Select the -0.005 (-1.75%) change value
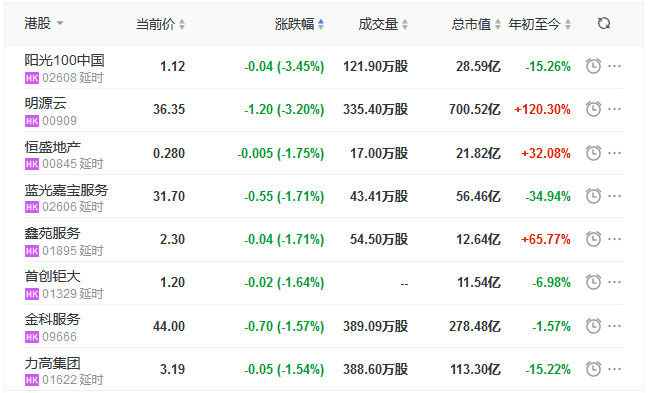Image resolution: width=648 pixels, height=393 pixels. pos(281,153)
